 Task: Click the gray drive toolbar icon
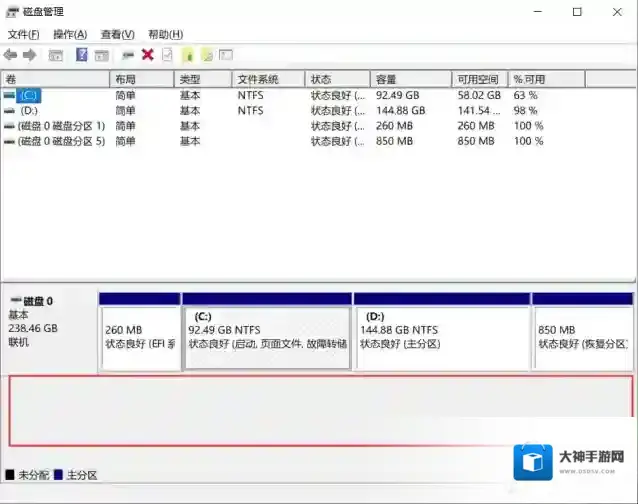(128, 55)
